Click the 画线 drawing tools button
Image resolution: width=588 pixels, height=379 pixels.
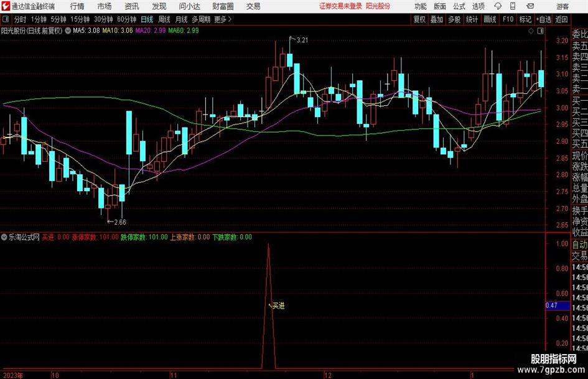pos(490,19)
